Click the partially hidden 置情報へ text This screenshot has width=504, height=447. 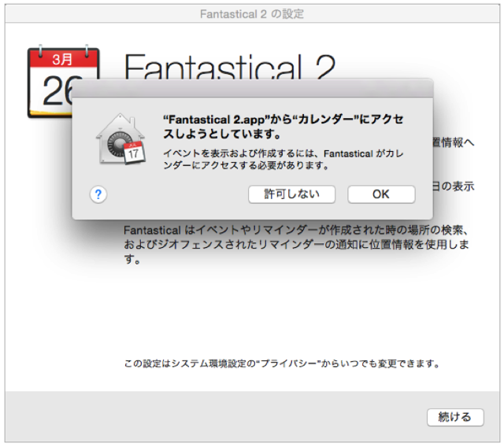(453, 142)
